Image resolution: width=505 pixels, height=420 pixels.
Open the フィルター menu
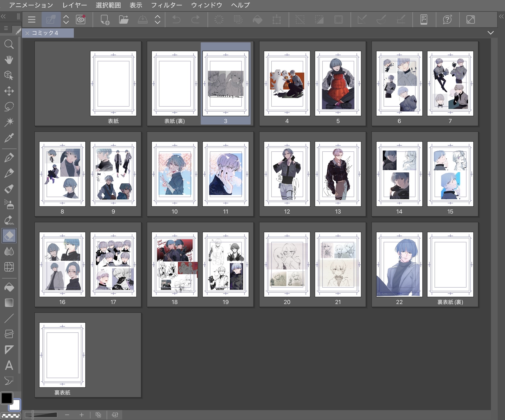point(166,5)
